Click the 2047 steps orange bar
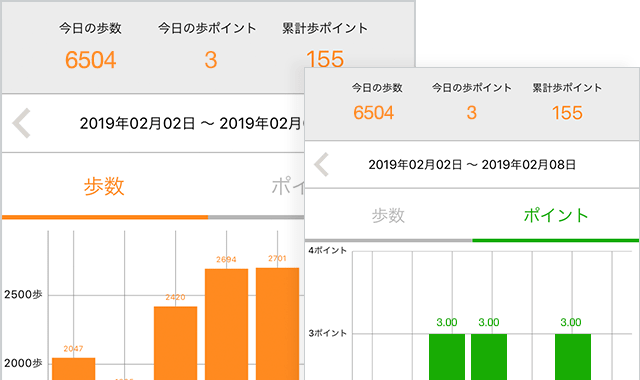Viewport: 640px width, 380px height. (73, 369)
